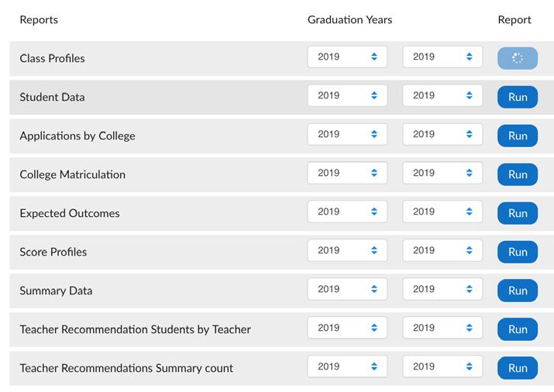Open Class Profiles end year dropdown

[x=442, y=57]
